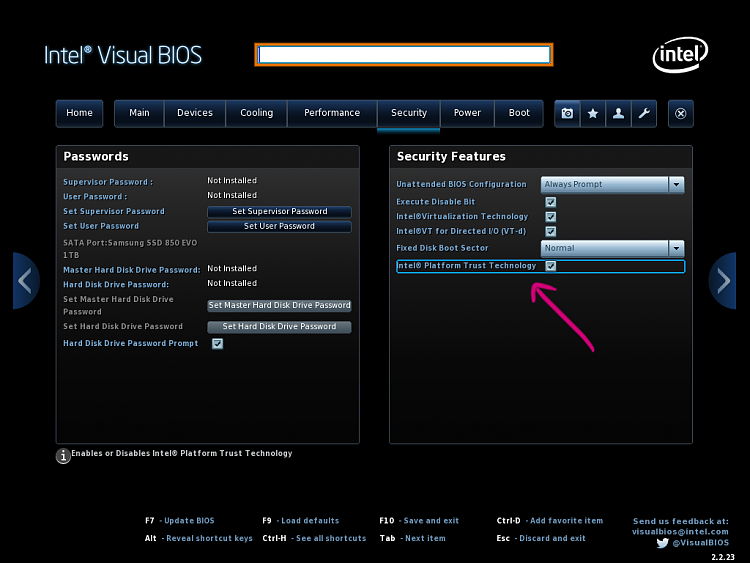This screenshot has width=750, height=563.
Task: Click the visualbios@intel.com feedback link
Action: coord(680,531)
